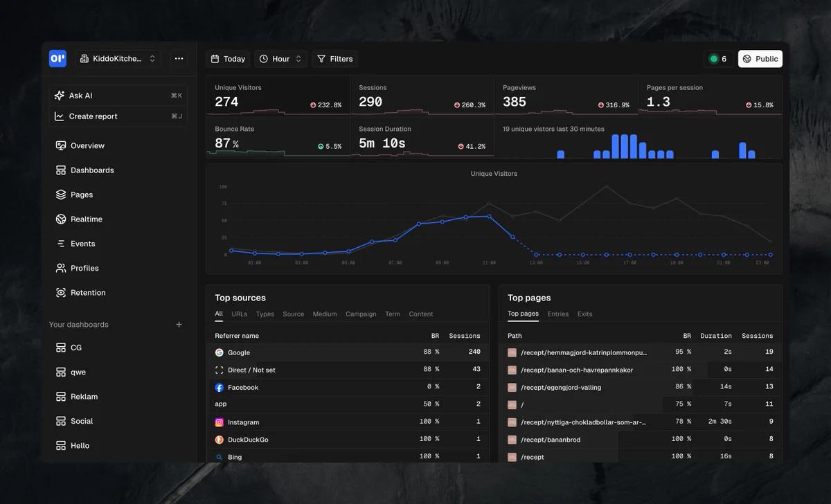Switch Top sources to the Medium tab

pyautogui.click(x=325, y=314)
